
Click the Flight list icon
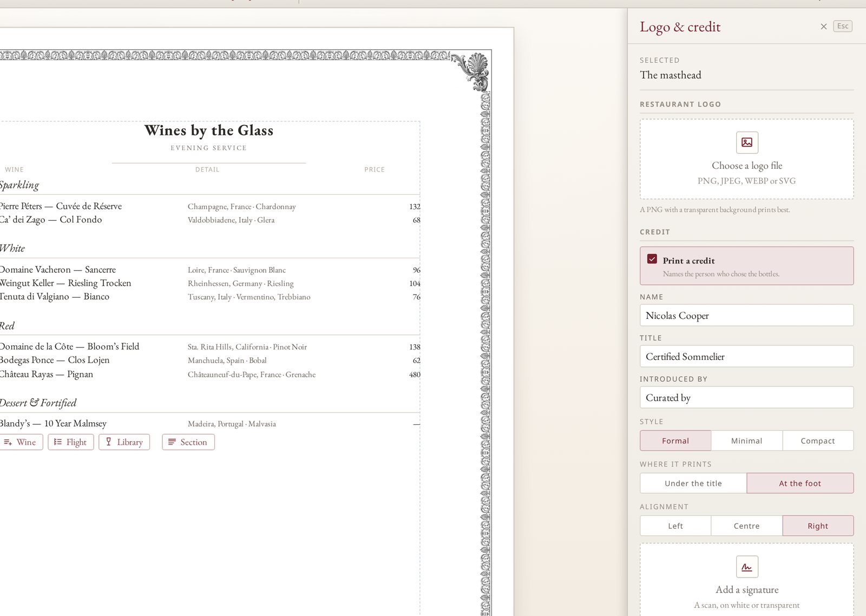58,442
